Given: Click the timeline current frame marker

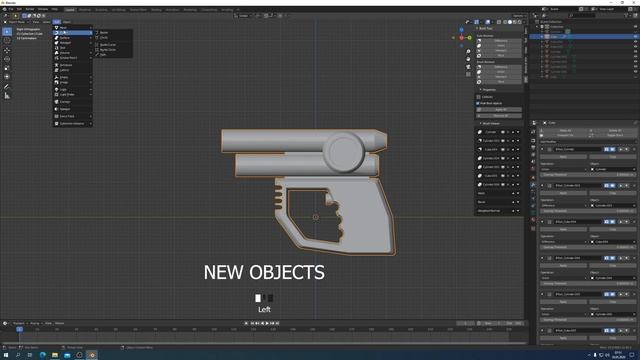Looking at the screenshot, I should pos(19,329).
